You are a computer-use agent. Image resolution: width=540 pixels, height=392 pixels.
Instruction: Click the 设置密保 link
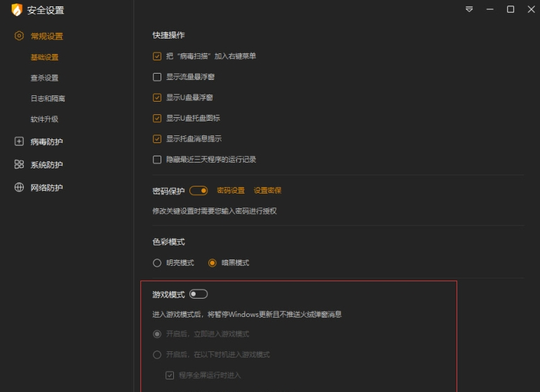pos(268,191)
